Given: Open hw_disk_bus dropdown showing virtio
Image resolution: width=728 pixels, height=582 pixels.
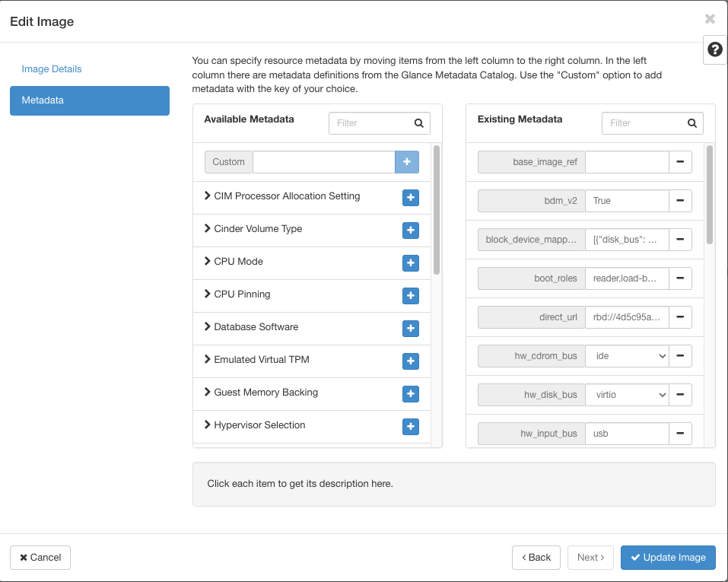Looking at the screenshot, I should pyautogui.click(x=626, y=395).
